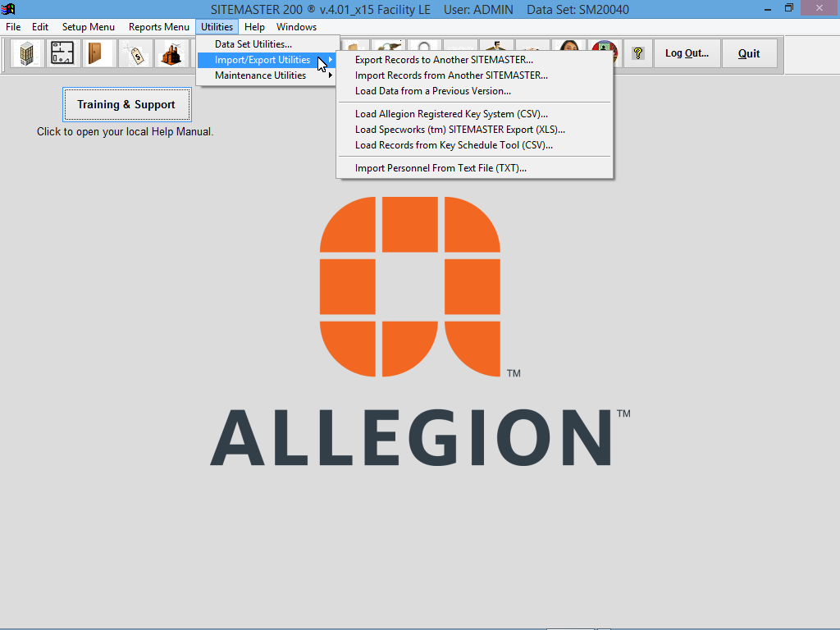This screenshot has height=630, width=840.
Task: Open the Windows menu
Action: point(296,27)
